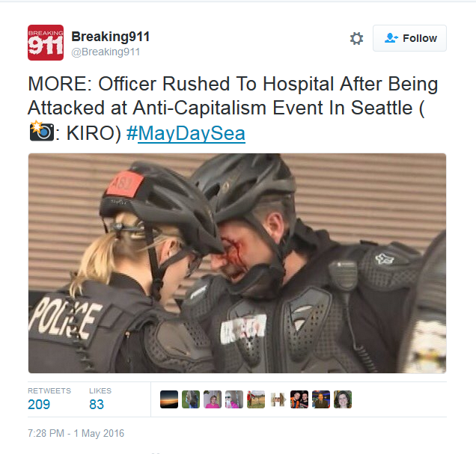Screen dimensions: 476x454
Task: Open the field landscape avatar
Action: click(x=256, y=399)
